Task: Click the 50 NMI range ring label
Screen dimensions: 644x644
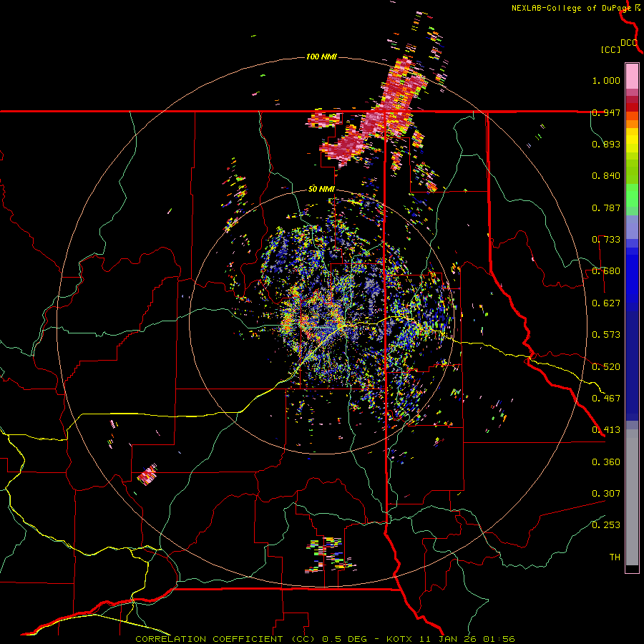Action: click(x=321, y=190)
